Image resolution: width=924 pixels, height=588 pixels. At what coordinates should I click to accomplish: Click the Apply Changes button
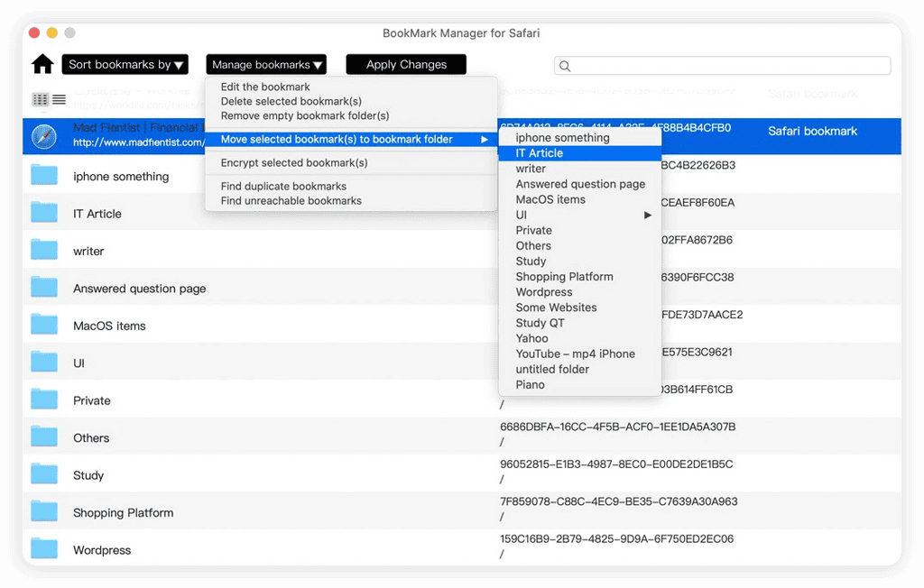click(x=406, y=64)
